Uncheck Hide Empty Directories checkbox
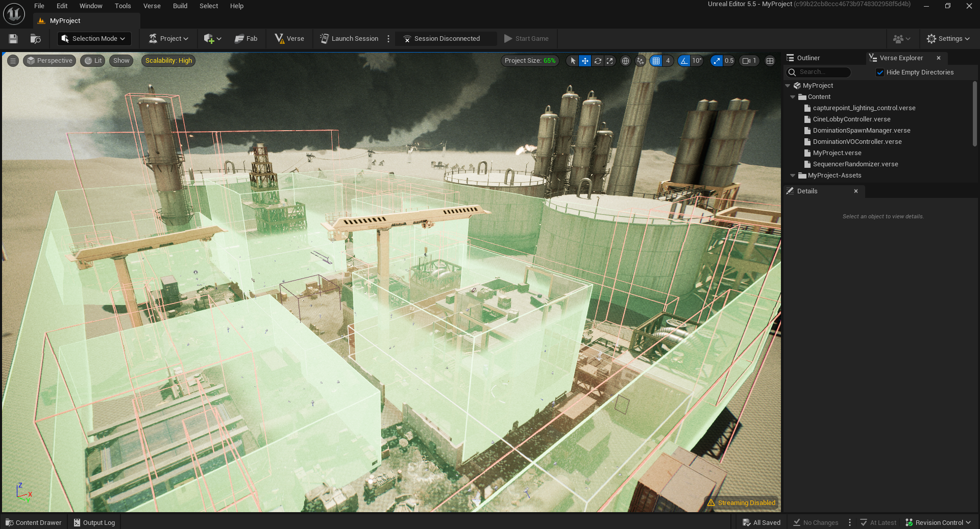 (x=880, y=72)
